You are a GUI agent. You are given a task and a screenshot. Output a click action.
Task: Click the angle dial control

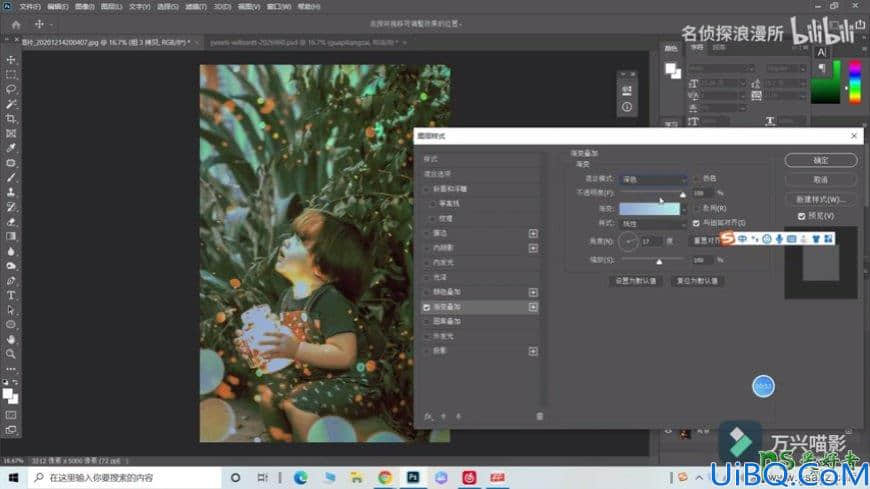[x=628, y=242]
